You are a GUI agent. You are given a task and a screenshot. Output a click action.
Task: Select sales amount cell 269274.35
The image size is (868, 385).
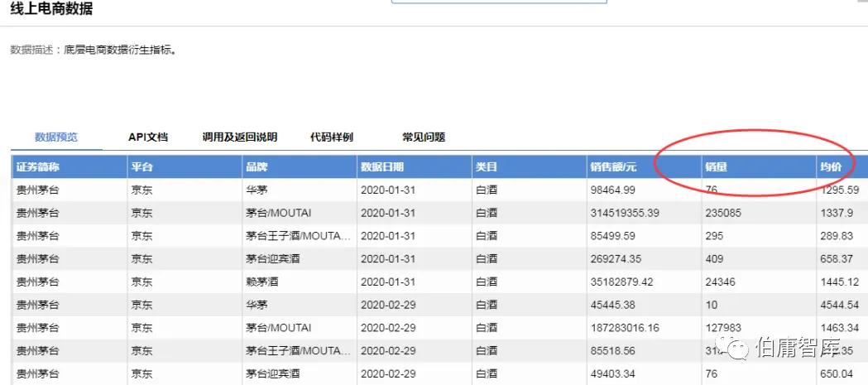point(616,258)
